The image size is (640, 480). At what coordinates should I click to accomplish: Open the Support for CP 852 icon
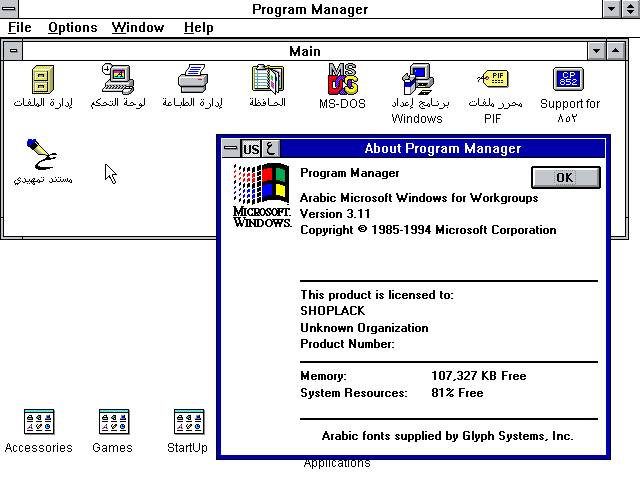click(x=568, y=79)
